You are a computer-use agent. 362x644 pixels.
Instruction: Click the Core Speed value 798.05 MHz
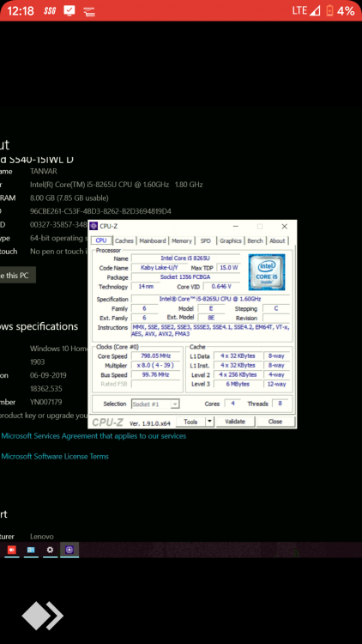[155, 356]
